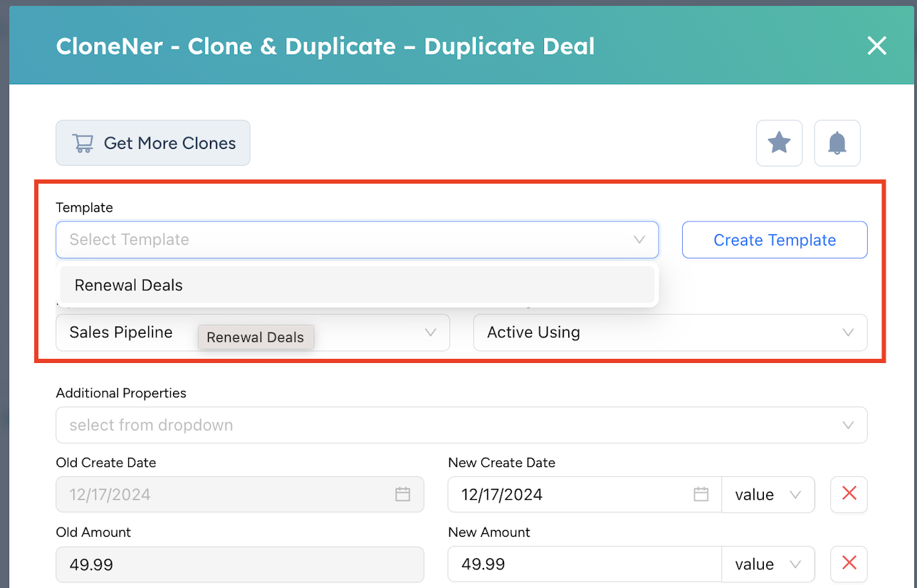
Task: Click the Renewal Deals tag chip
Action: 256,337
